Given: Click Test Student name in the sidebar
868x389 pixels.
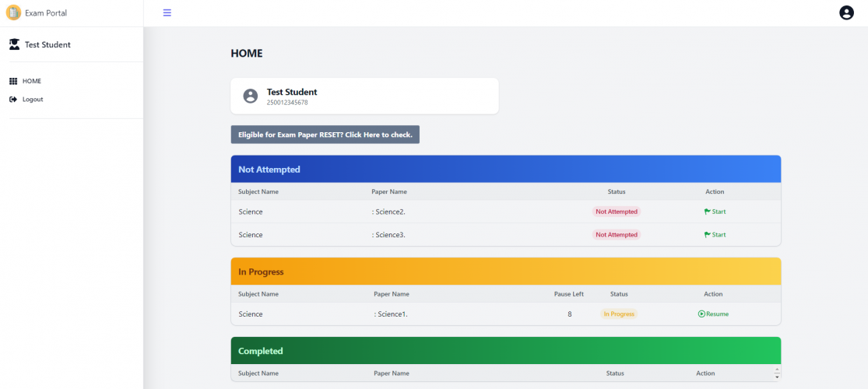Looking at the screenshot, I should coord(47,45).
